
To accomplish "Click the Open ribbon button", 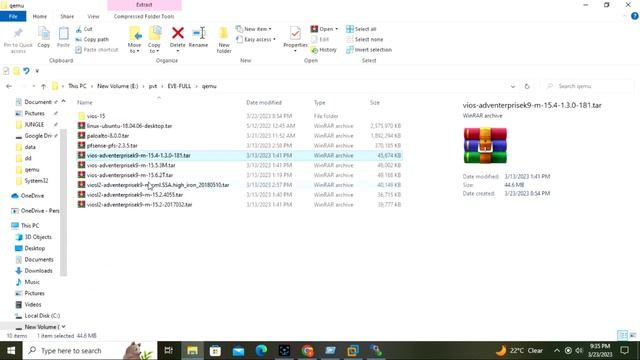I will (x=324, y=29).
